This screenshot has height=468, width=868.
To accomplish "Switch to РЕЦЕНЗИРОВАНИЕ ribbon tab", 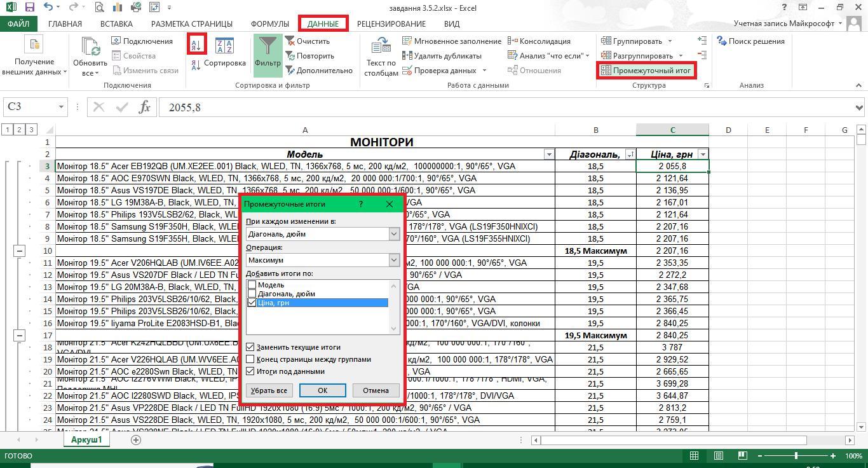I will (391, 24).
